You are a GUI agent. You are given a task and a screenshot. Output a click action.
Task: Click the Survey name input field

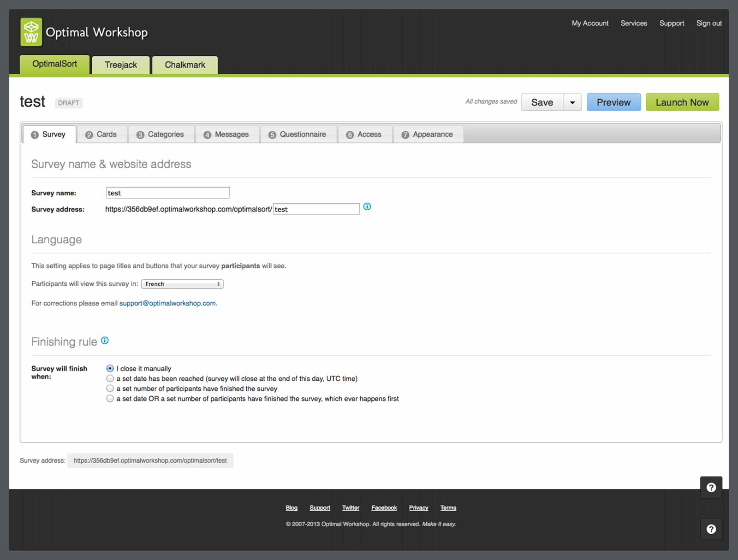pyautogui.click(x=168, y=193)
